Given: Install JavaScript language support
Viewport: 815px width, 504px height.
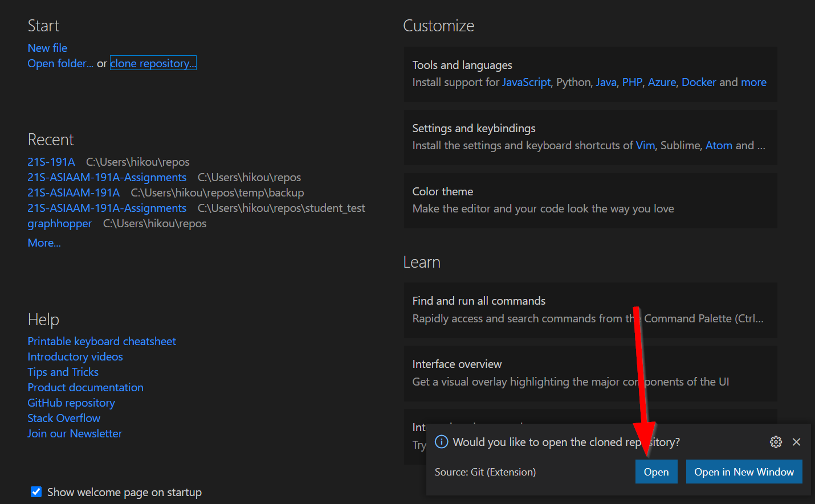Looking at the screenshot, I should point(526,82).
